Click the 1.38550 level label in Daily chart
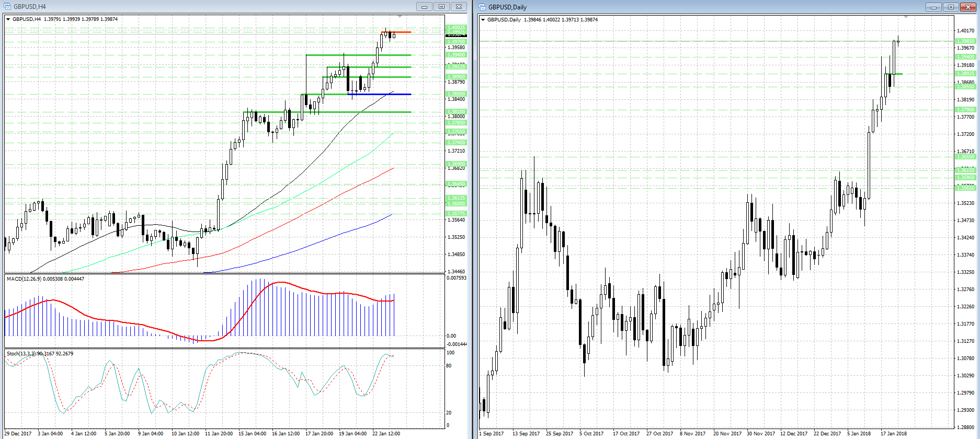This screenshot has height=439, width=980. tap(965, 86)
